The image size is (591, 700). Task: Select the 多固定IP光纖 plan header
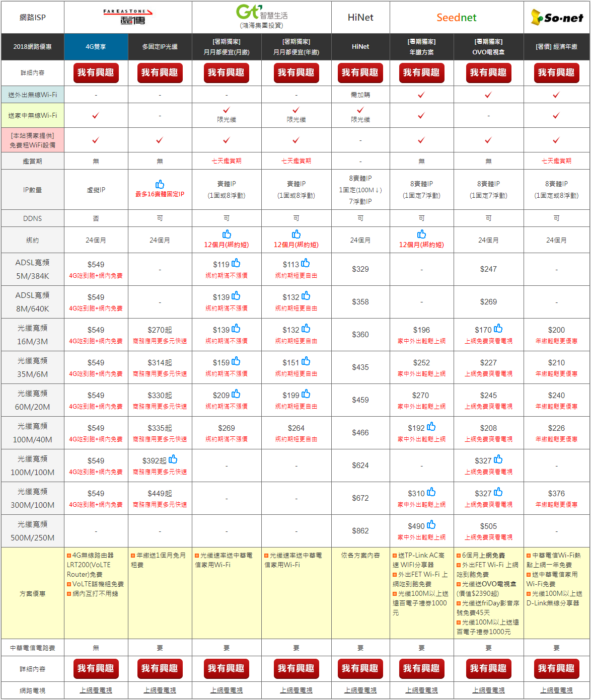click(160, 47)
